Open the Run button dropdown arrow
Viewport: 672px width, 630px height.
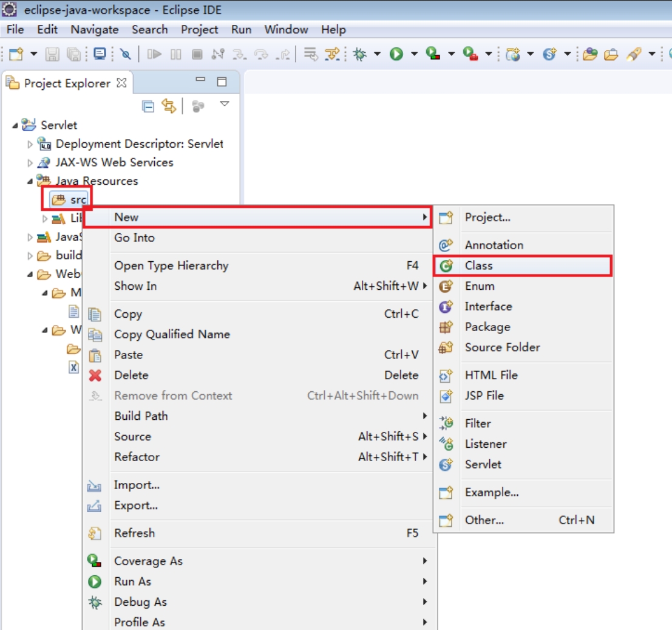pyautogui.click(x=415, y=54)
